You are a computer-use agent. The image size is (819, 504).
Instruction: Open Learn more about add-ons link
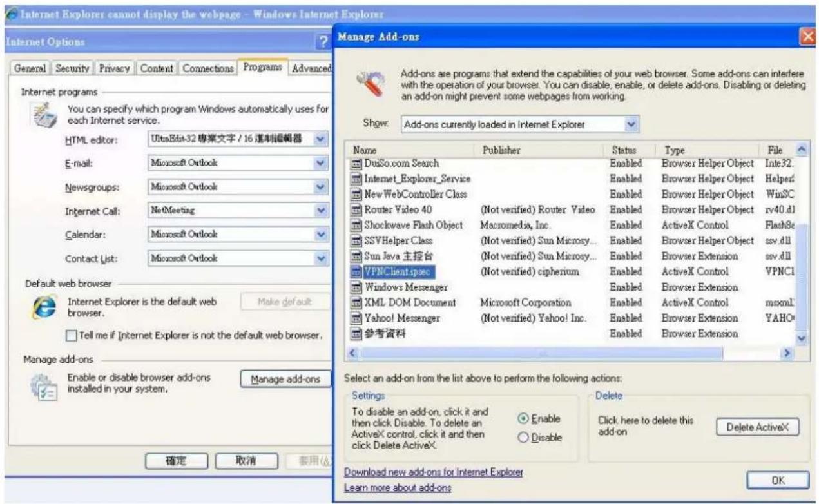[x=398, y=488]
